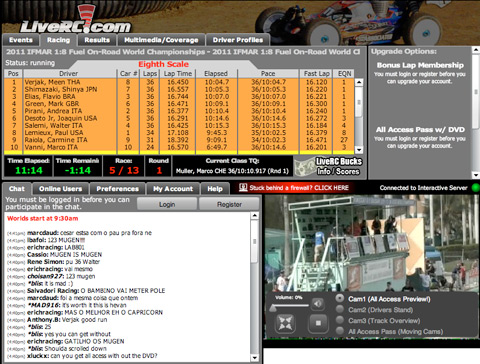Sort by the Car # column header
This screenshot has width=480, height=364.
[128, 74]
